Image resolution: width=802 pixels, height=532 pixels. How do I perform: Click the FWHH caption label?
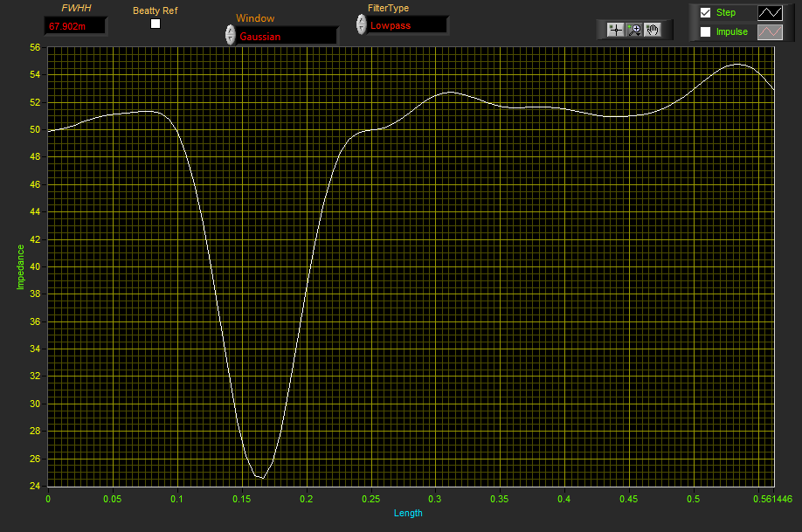(x=76, y=8)
